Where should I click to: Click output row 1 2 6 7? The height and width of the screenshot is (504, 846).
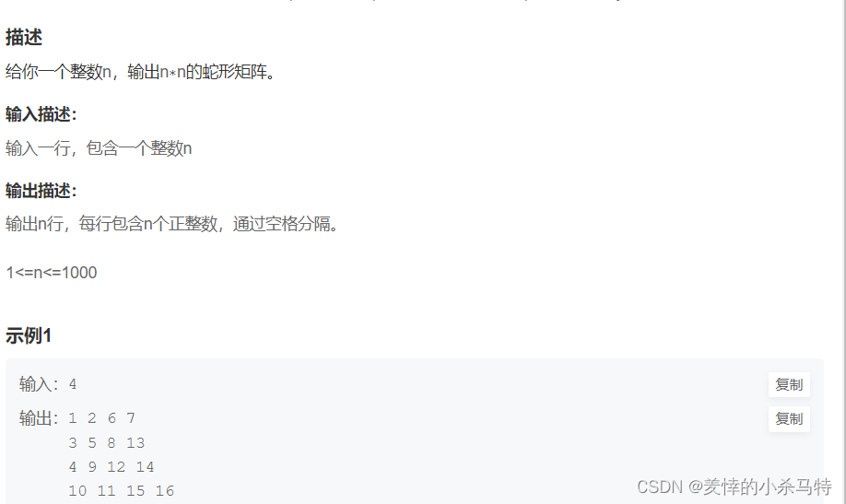pyautogui.click(x=102, y=418)
